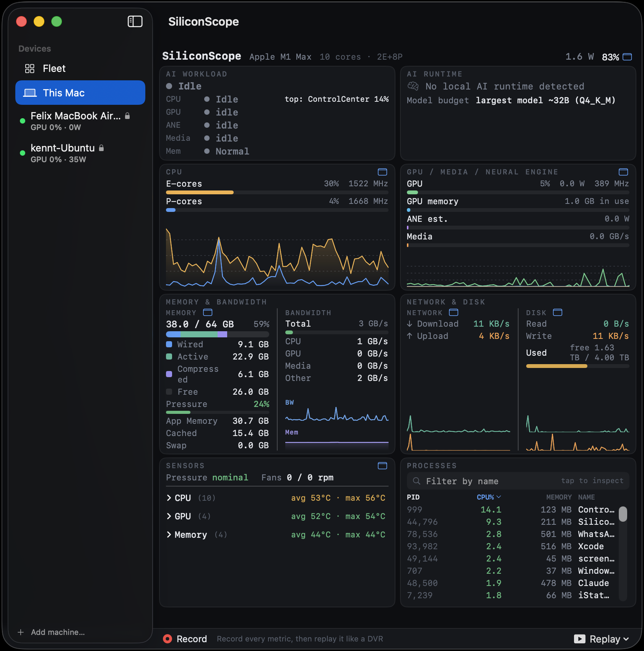Viewport: 644px width, 651px height.
Task: Pop out the Memory section window icon
Action: pos(208,312)
